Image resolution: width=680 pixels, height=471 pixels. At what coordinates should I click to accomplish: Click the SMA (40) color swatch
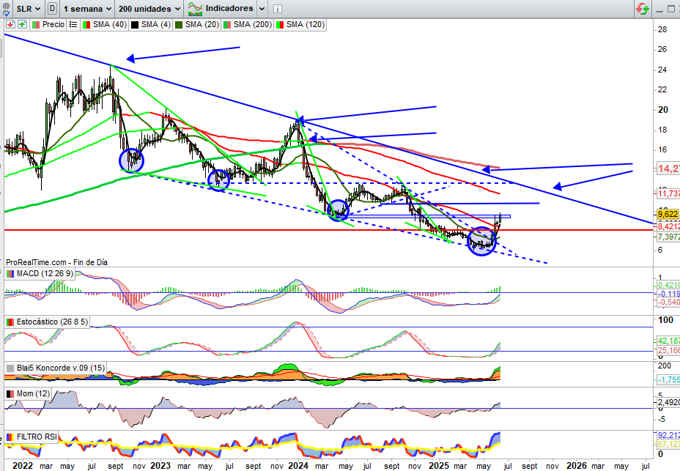[x=86, y=25]
